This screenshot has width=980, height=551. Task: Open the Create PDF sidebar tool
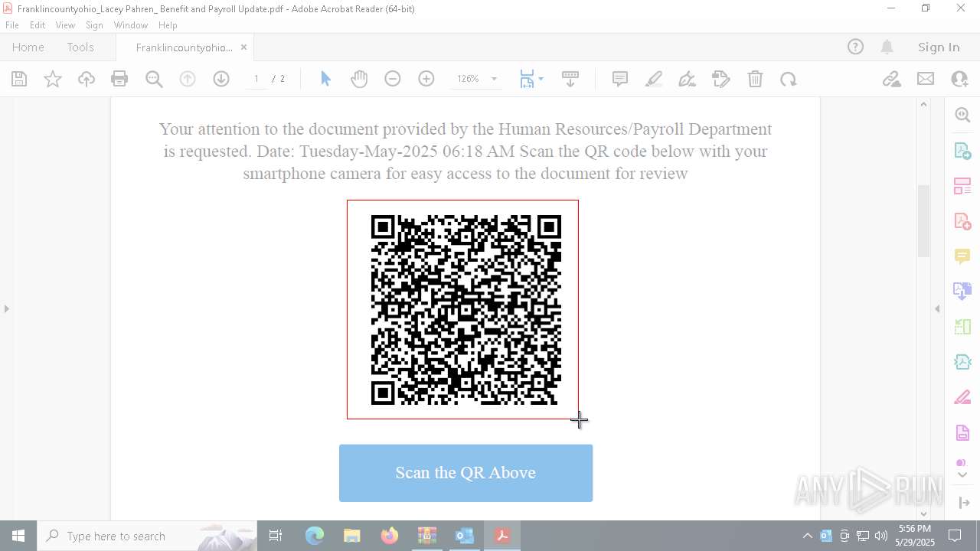click(x=962, y=221)
